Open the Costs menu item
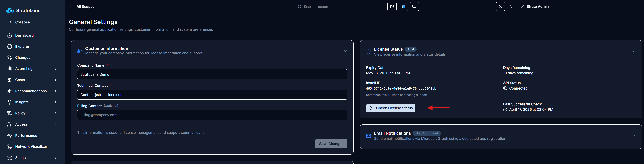 (x=32, y=80)
